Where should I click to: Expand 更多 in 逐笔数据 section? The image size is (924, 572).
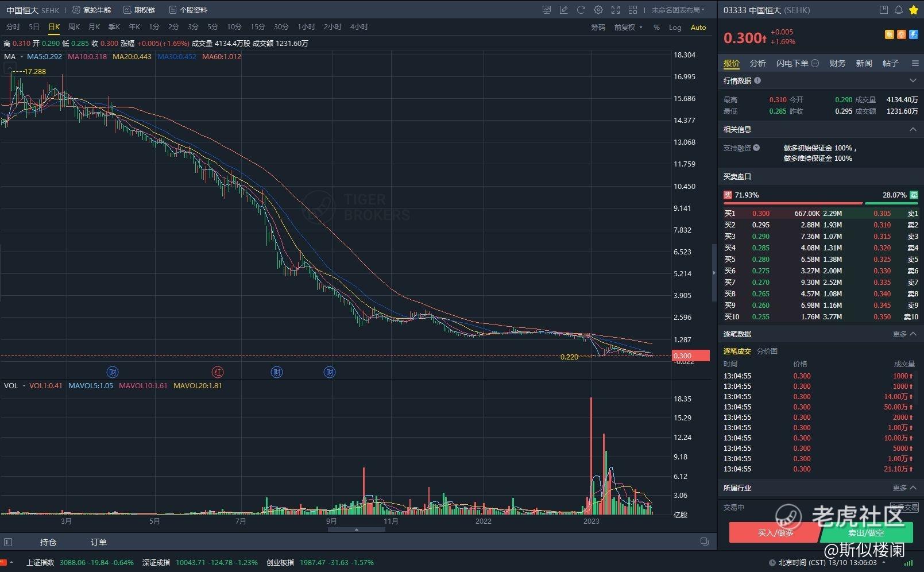pos(904,334)
